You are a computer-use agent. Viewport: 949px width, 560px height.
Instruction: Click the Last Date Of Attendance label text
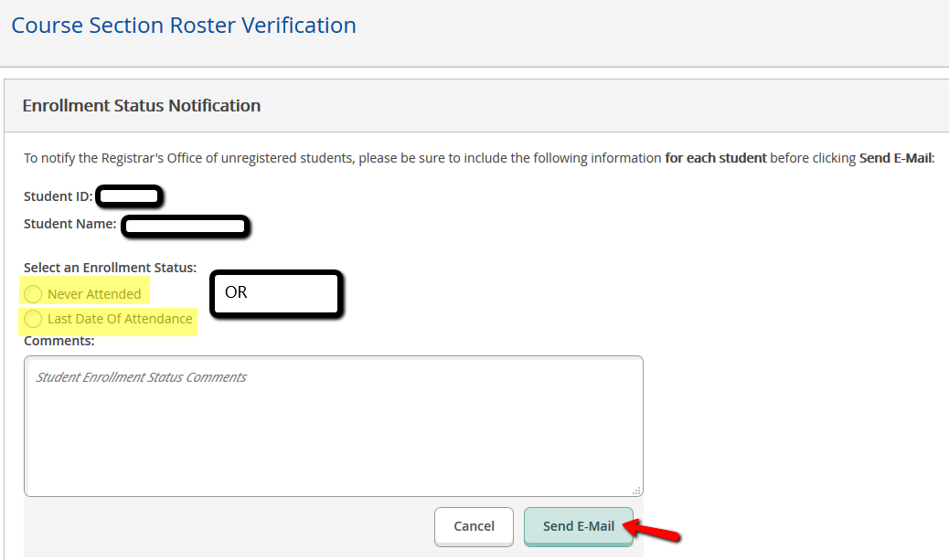coord(120,319)
